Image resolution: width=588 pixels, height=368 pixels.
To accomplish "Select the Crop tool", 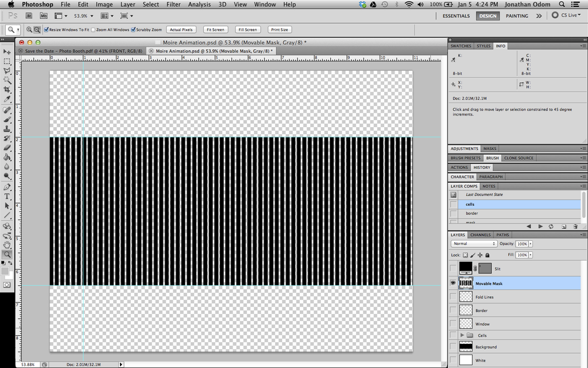I will click(x=7, y=90).
